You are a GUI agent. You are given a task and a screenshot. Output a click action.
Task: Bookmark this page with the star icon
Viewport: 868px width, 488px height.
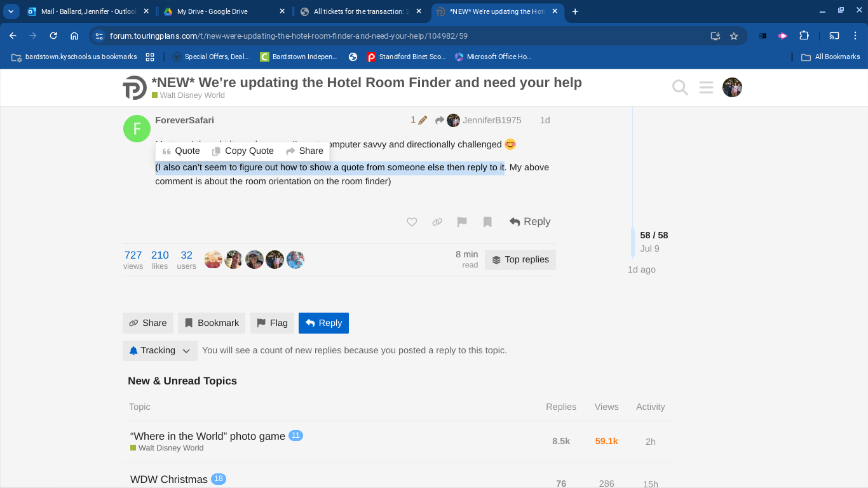[734, 36]
